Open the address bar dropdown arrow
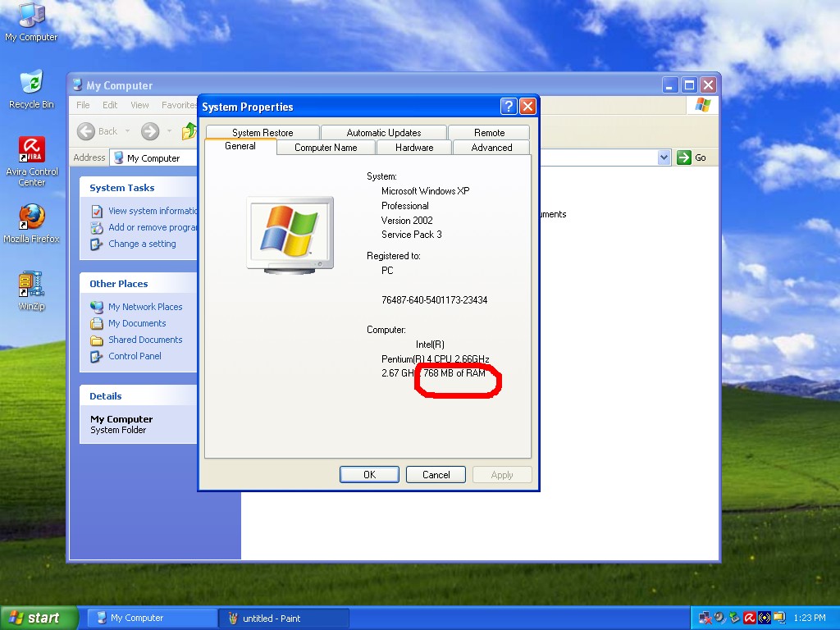This screenshot has height=630, width=840. [664, 157]
